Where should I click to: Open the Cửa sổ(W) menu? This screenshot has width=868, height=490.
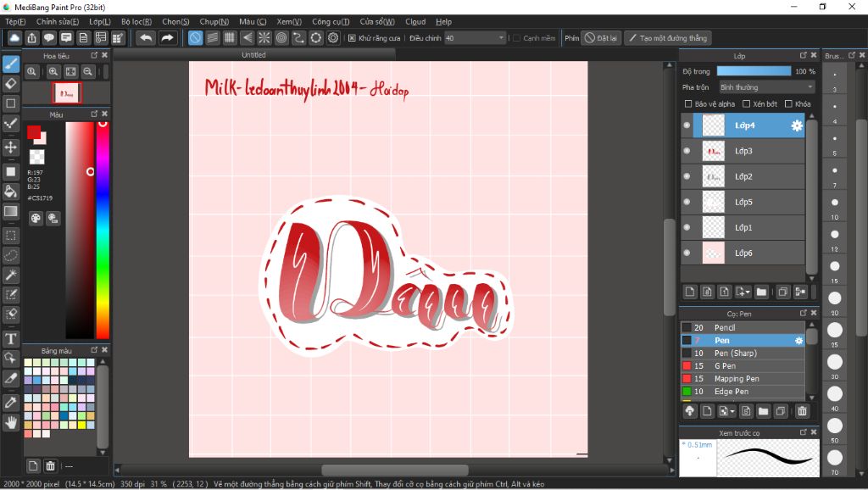click(x=377, y=21)
